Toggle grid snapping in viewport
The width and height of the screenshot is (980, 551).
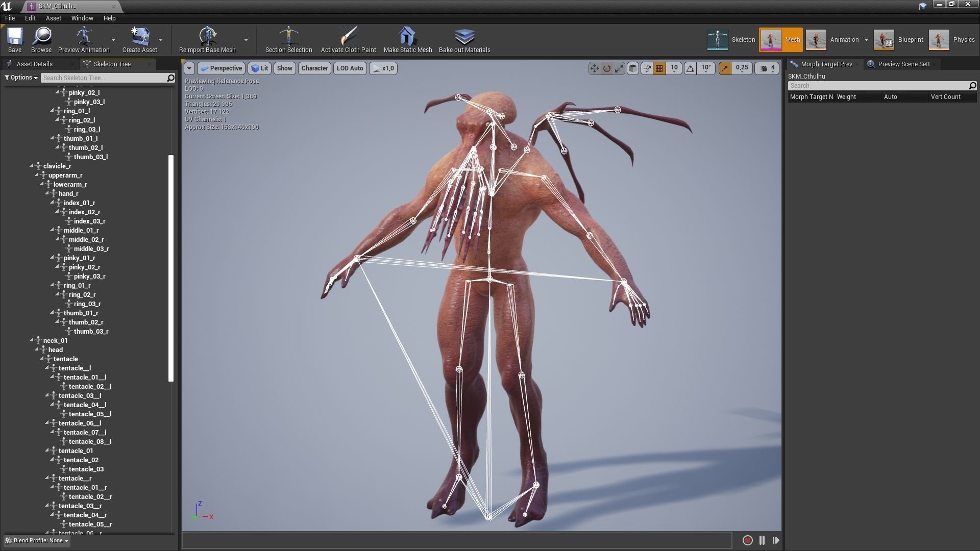pos(659,68)
